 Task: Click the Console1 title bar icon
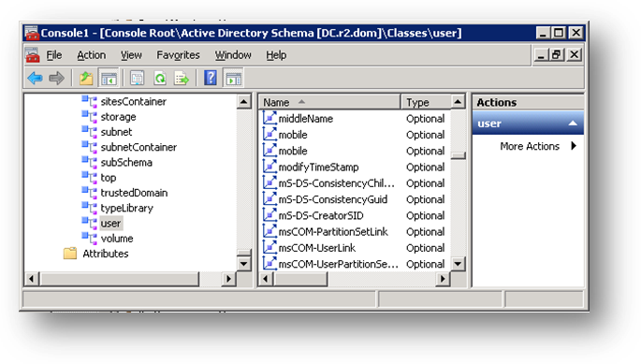tap(32, 33)
